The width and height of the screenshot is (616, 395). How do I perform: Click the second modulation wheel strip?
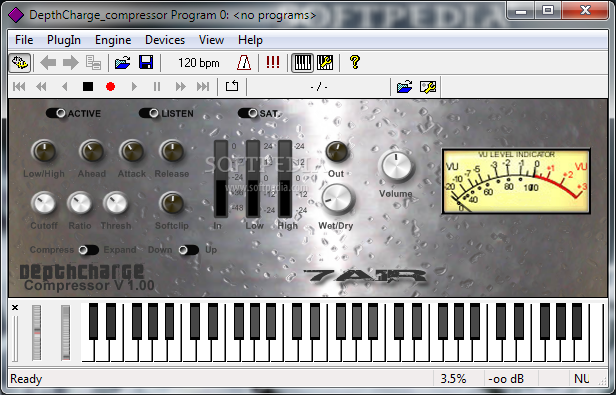coord(66,333)
